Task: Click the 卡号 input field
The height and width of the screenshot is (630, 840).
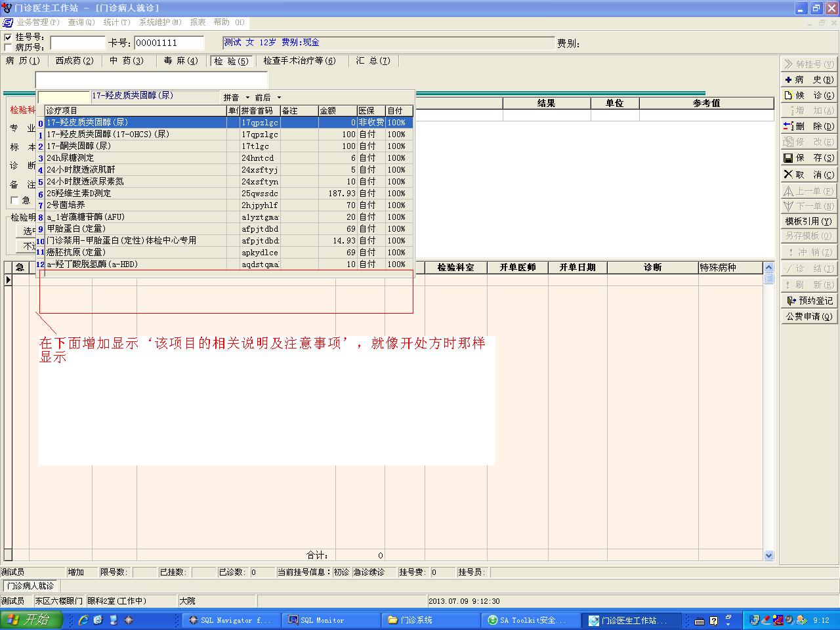Action: pyautogui.click(x=169, y=43)
